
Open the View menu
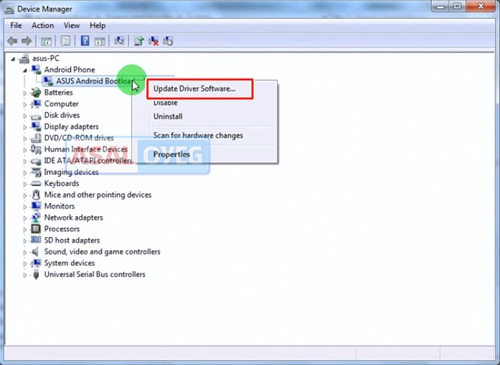click(72, 26)
